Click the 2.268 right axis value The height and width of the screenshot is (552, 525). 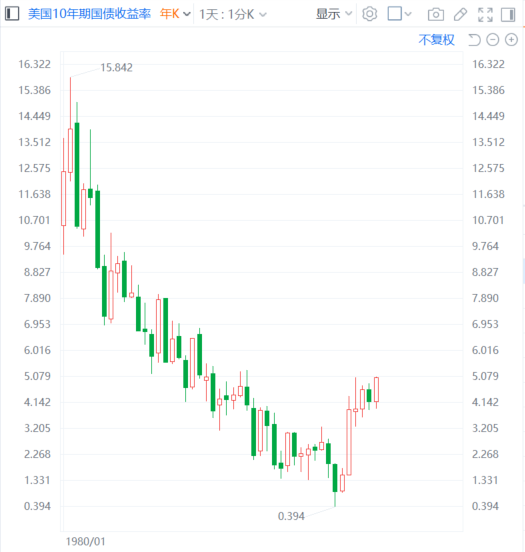pos(485,454)
